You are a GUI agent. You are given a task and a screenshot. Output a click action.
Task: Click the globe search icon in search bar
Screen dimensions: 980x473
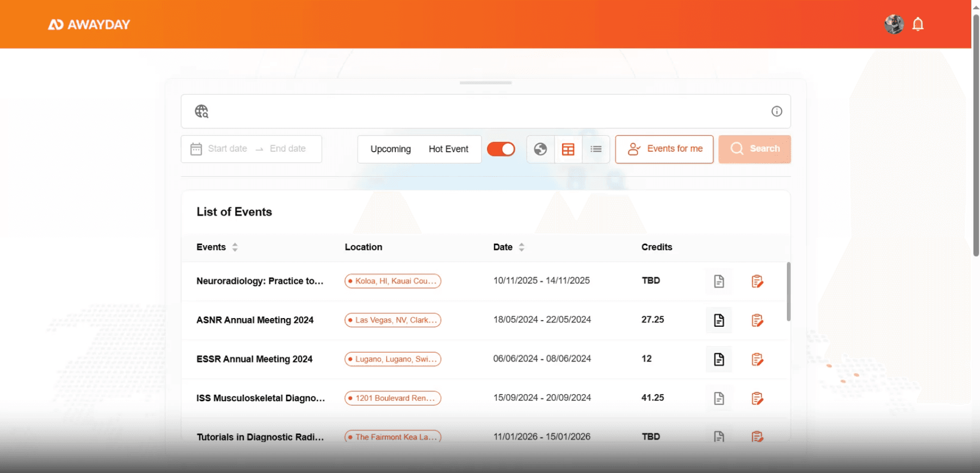(202, 111)
